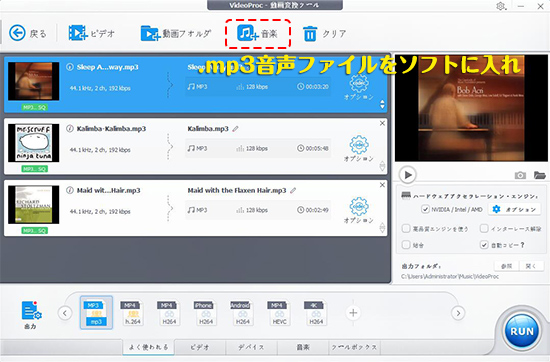Click the auto copy help question mark
This screenshot has width=550, height=362.
[522, 245]
